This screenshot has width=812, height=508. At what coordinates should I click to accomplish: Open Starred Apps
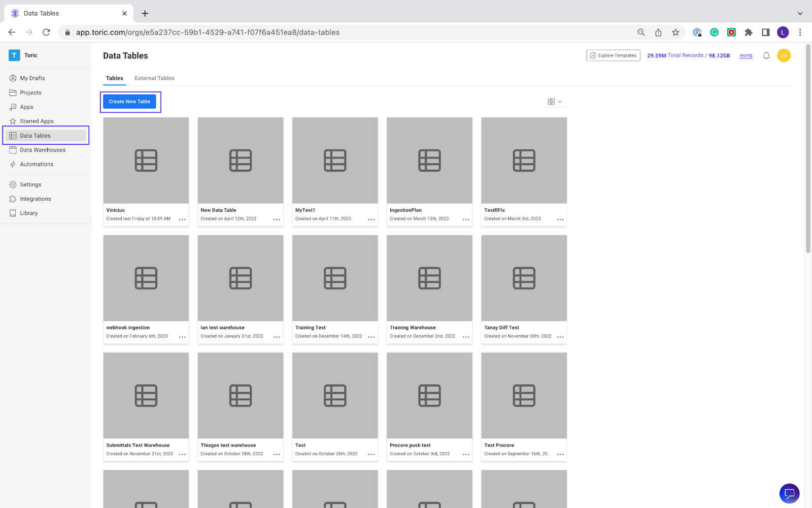click(37, 121)
